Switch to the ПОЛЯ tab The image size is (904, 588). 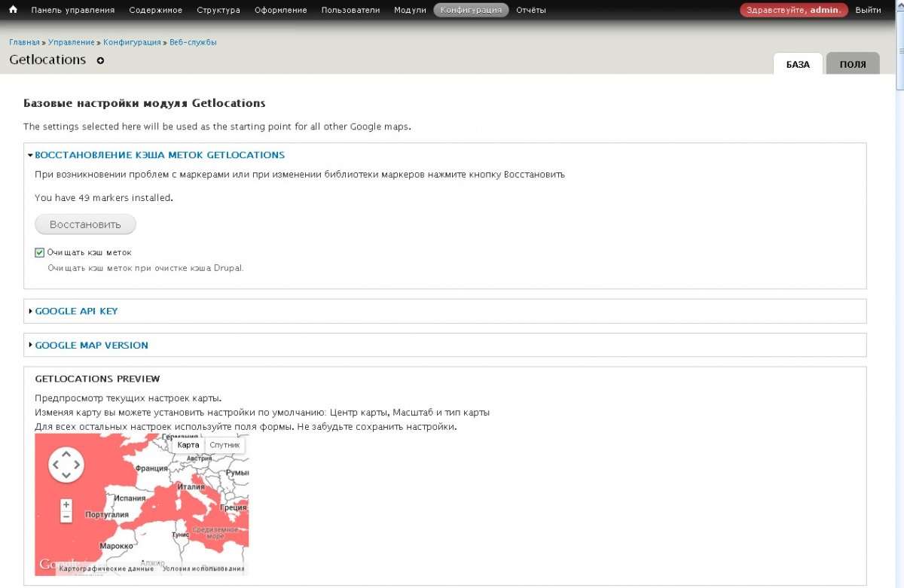(x=853, y=64)
